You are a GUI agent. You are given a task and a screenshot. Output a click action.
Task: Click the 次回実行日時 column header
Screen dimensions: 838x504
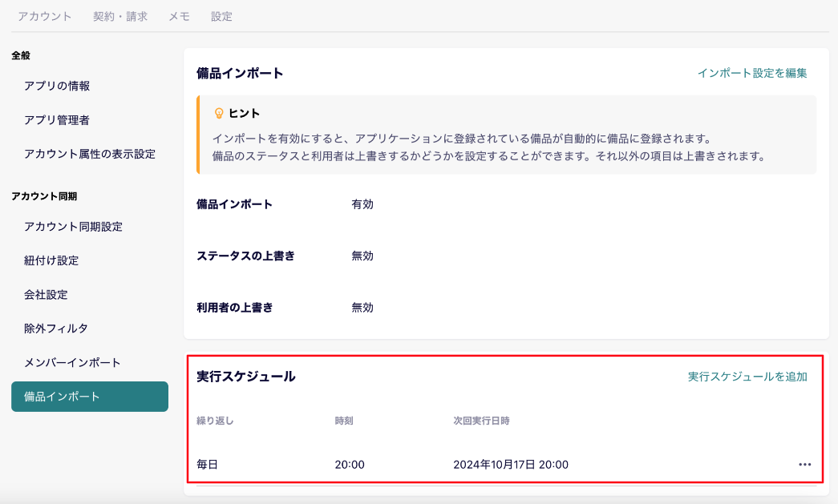point(481,421)
